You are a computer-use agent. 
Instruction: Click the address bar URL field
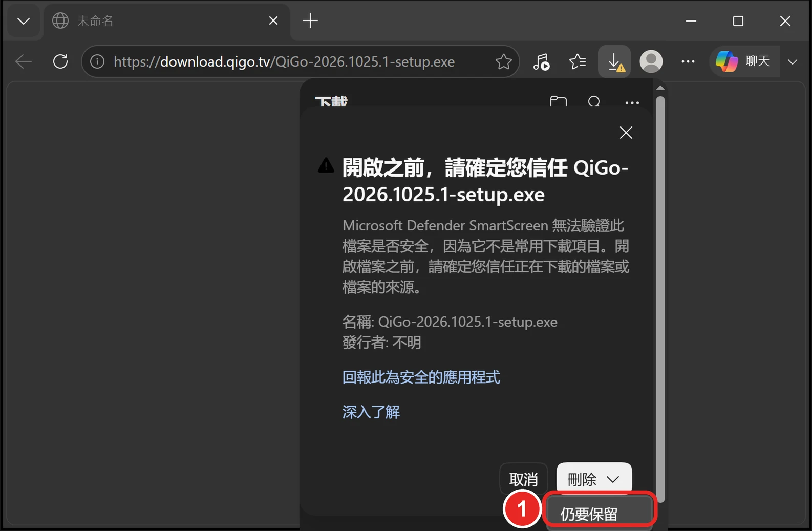point(301,62)
